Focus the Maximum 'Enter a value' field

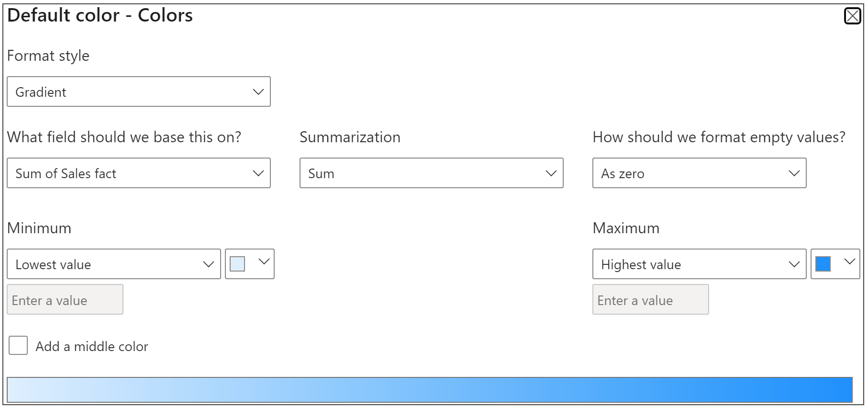point(650,300)
